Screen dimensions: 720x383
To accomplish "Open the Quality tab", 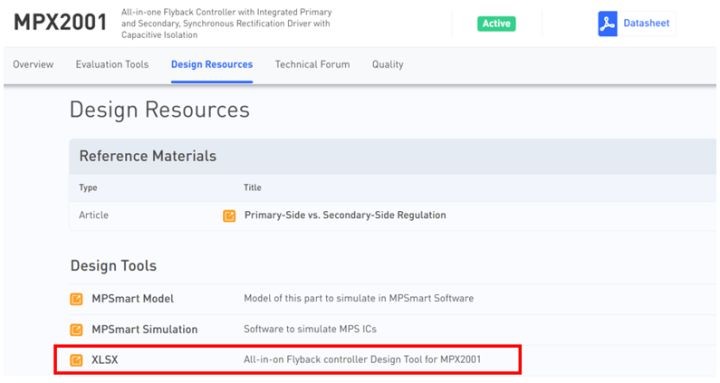I will 388,64.
